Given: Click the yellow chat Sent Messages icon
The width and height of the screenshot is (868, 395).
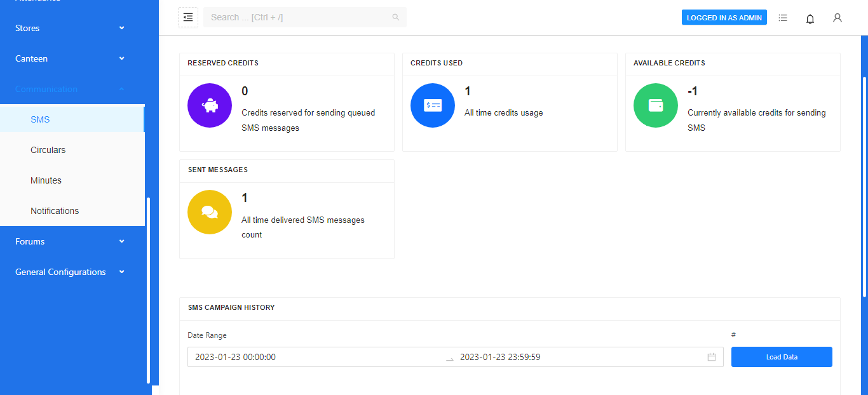Looking at the screenshot, I should pyautogui.click(x=210, y=212).
